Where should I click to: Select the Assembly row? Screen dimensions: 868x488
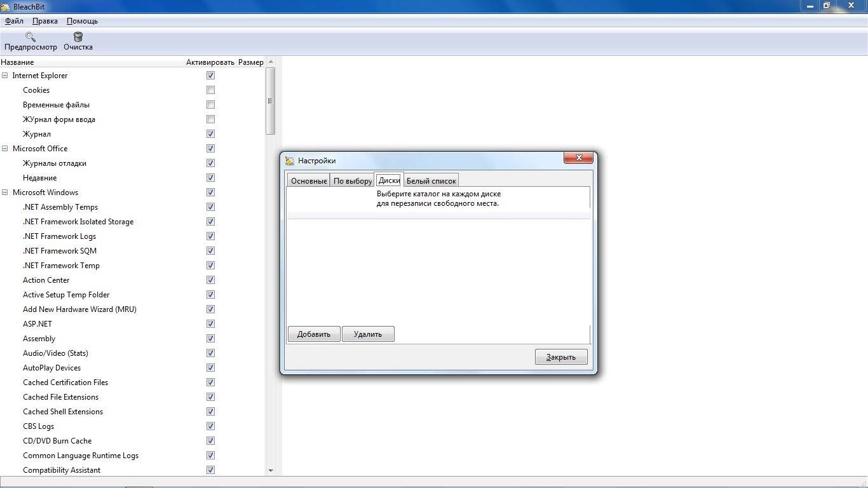[132, 339]
